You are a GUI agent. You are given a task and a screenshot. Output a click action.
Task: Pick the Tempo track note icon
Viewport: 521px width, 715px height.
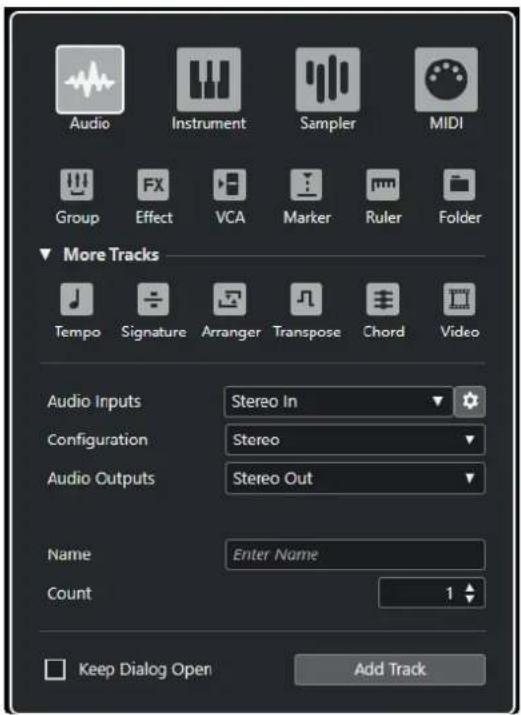(x=77, y=299)
